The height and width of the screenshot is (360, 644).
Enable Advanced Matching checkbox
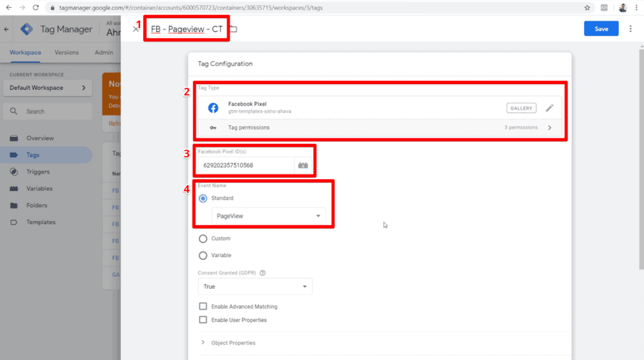click(203, 306)
